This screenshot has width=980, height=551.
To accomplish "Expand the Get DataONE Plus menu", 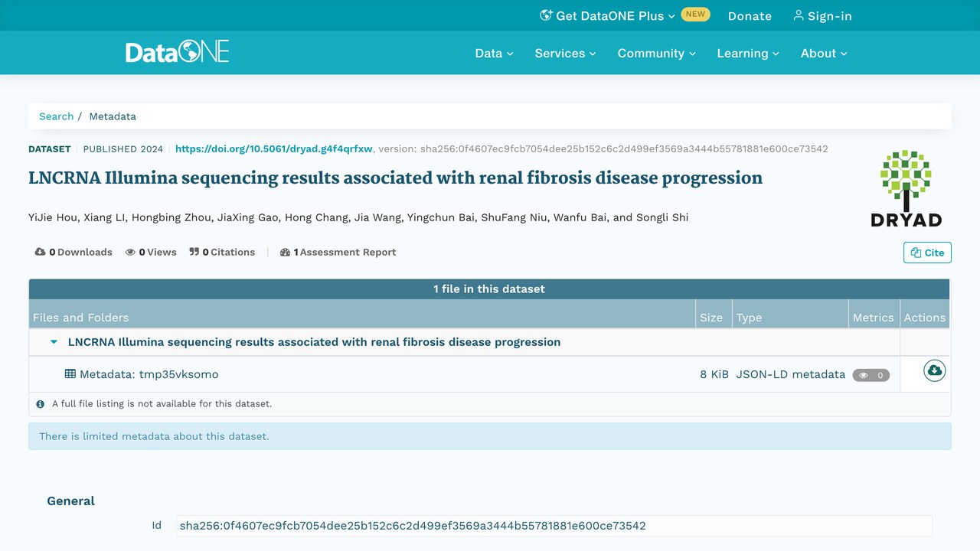I will [x=608, y=15].
